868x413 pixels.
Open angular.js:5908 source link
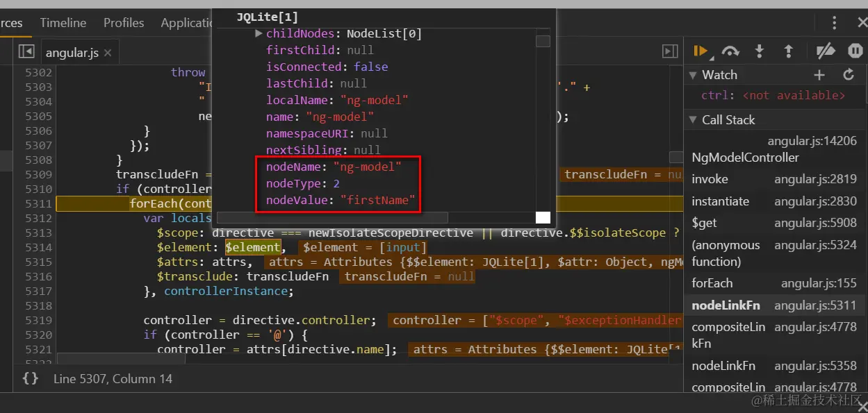(815, 223)
